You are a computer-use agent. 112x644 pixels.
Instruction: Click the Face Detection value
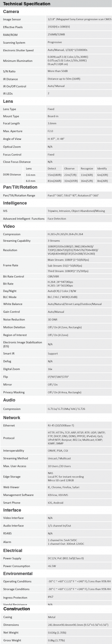pos(57,218)
